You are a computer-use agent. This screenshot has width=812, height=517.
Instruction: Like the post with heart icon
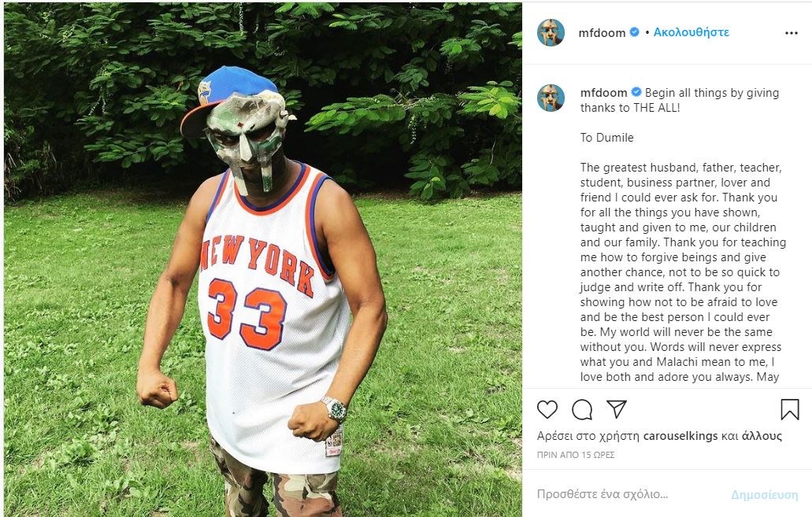547,409
